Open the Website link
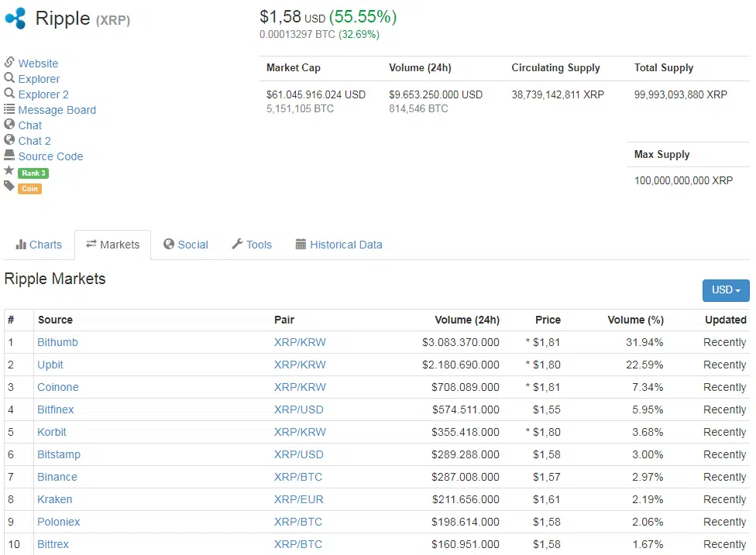The height and width of the screenshot is (555, 756). (38, 63)
